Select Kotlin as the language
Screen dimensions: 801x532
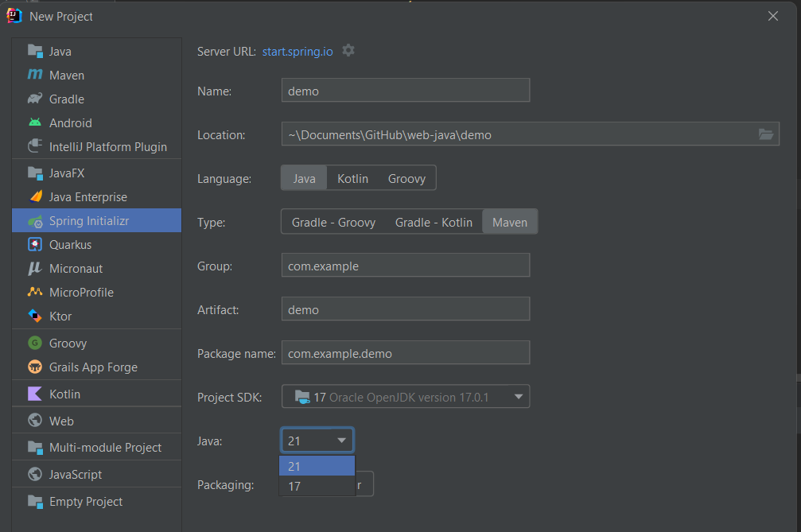coord(352,178)
